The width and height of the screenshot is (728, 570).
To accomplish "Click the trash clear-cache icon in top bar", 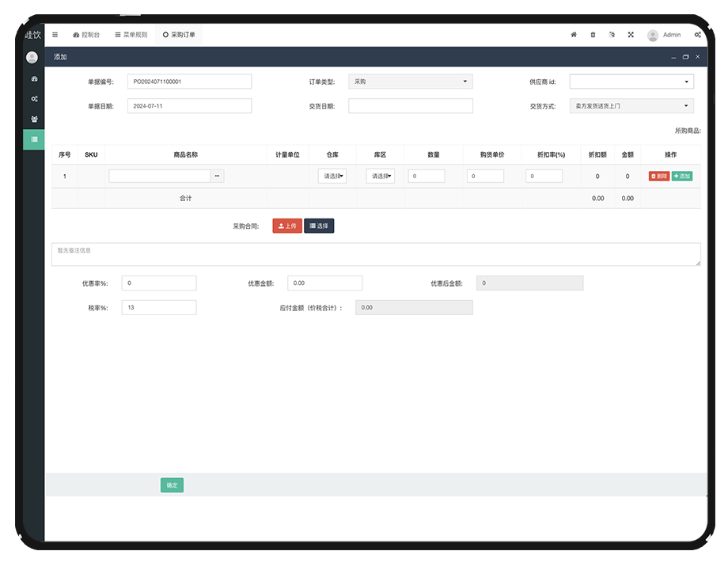I will tap(593, 35).
